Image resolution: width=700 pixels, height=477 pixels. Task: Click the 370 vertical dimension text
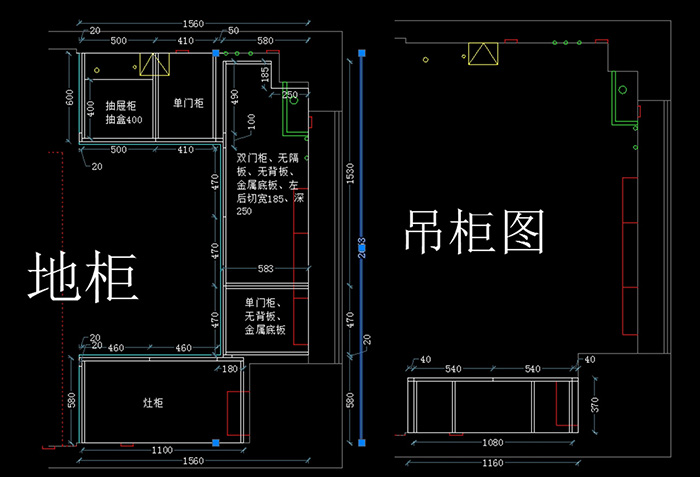click(599, 405)
